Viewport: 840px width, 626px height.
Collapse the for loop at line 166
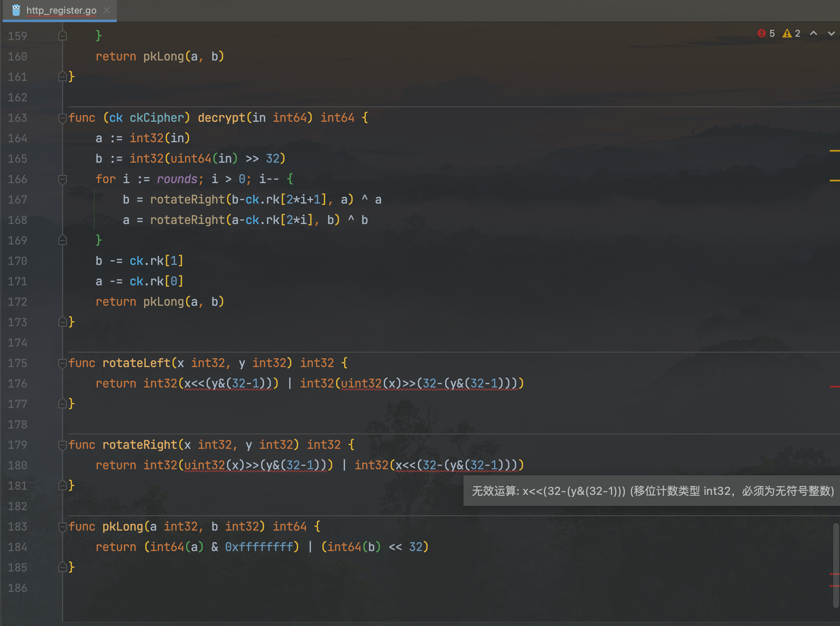tap(63, 179)
